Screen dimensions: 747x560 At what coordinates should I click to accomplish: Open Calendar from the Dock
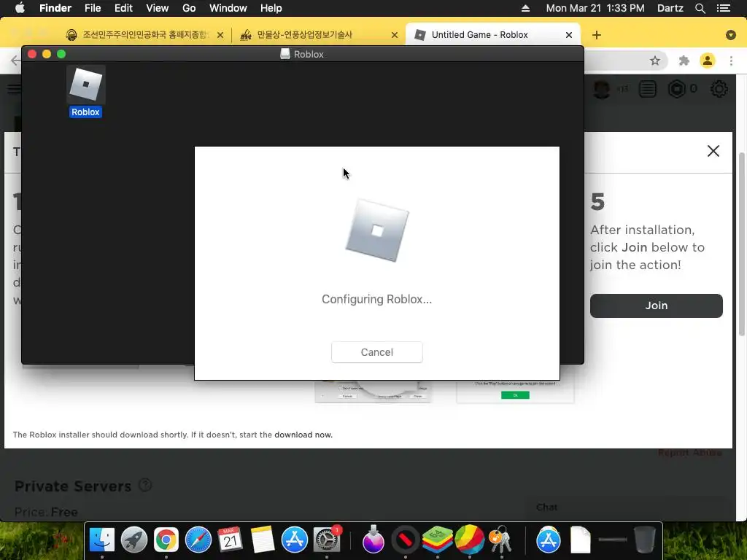[230, 540]
